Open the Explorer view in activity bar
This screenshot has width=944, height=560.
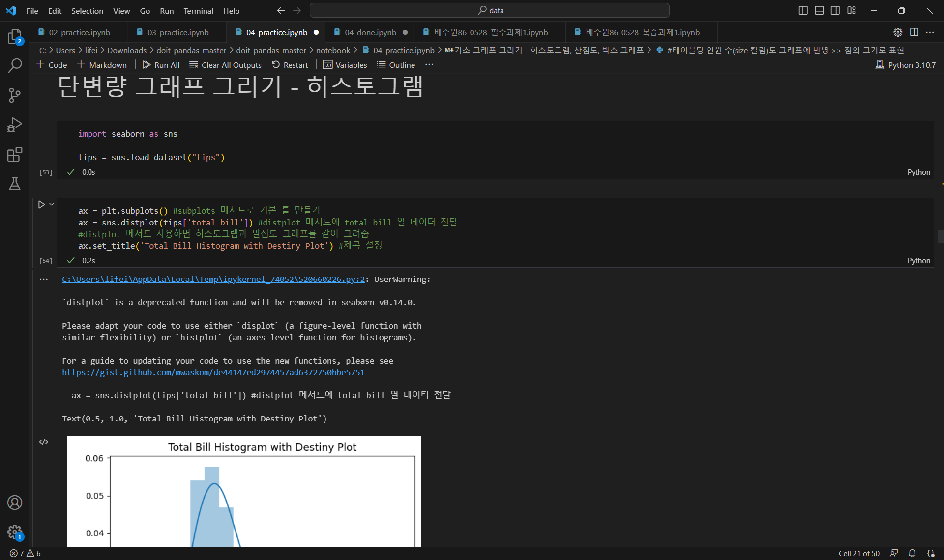coord(15,36)
